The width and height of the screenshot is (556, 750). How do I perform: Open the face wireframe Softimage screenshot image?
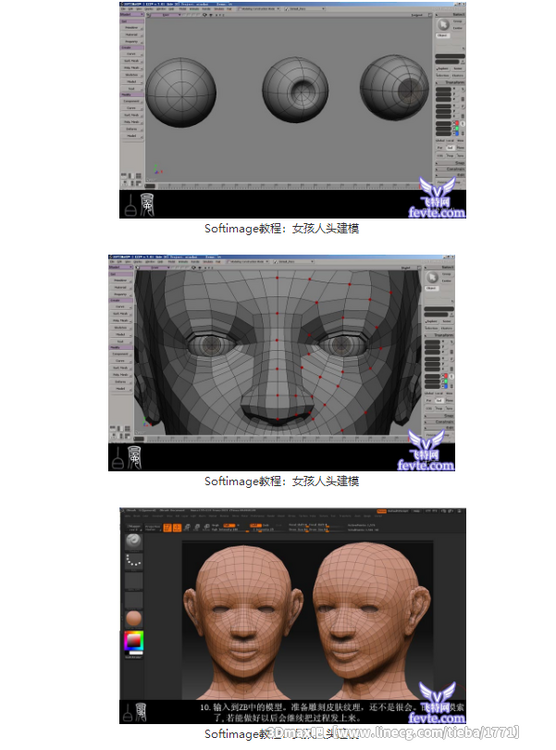pos(281,363)
